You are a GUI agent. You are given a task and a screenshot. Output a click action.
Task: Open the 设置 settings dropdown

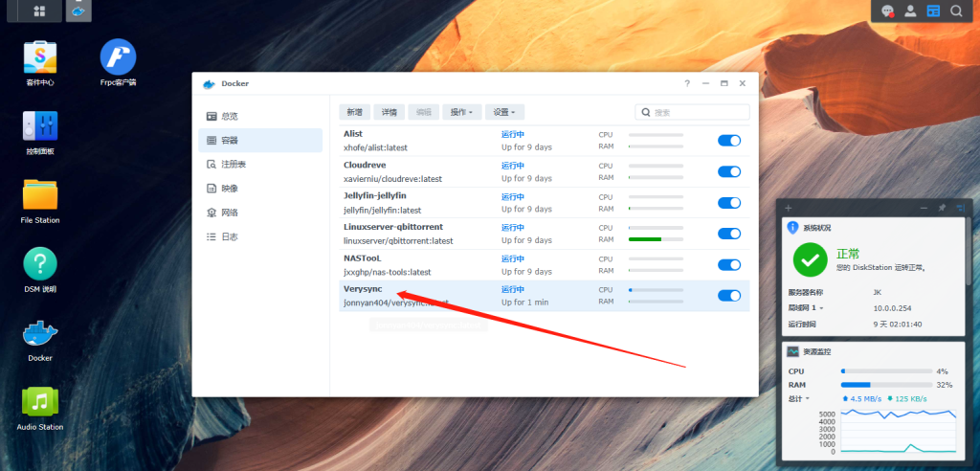(504, 112)
